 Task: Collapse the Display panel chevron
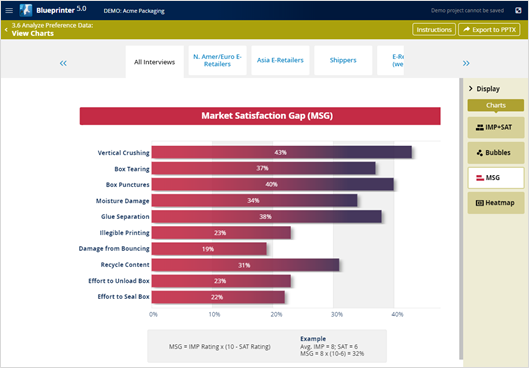point(471,89)
